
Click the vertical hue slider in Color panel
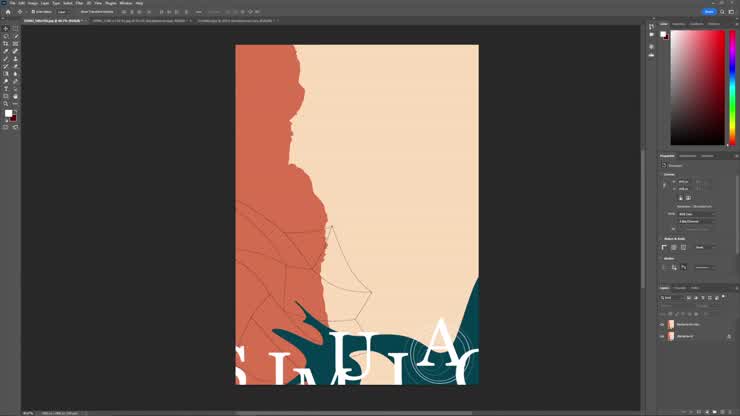[x=732, y=88]
